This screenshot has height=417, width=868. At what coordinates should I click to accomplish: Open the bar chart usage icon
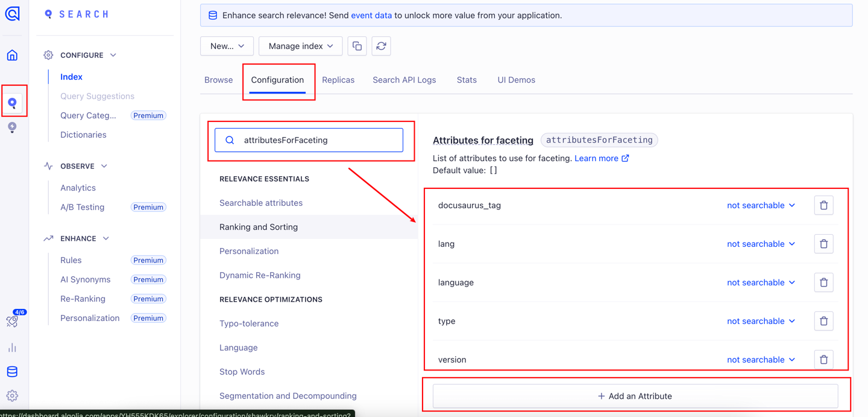click(12, 348)
